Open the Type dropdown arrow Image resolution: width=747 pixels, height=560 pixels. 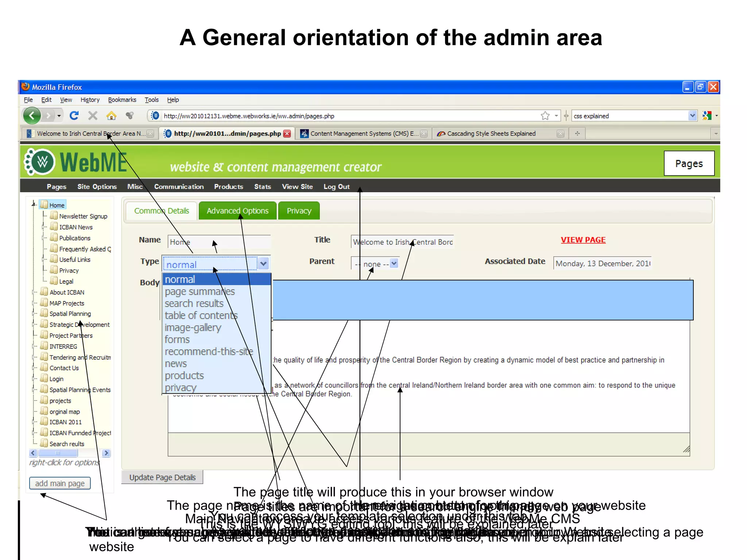263,263
